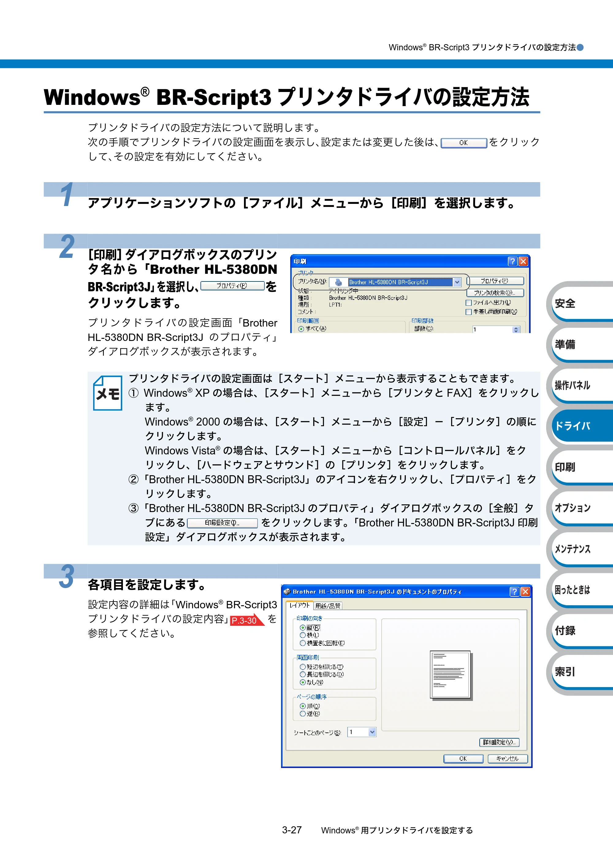
Task: Enable the 手差し両面印刷 checkbox
Action: coord(469,312)
